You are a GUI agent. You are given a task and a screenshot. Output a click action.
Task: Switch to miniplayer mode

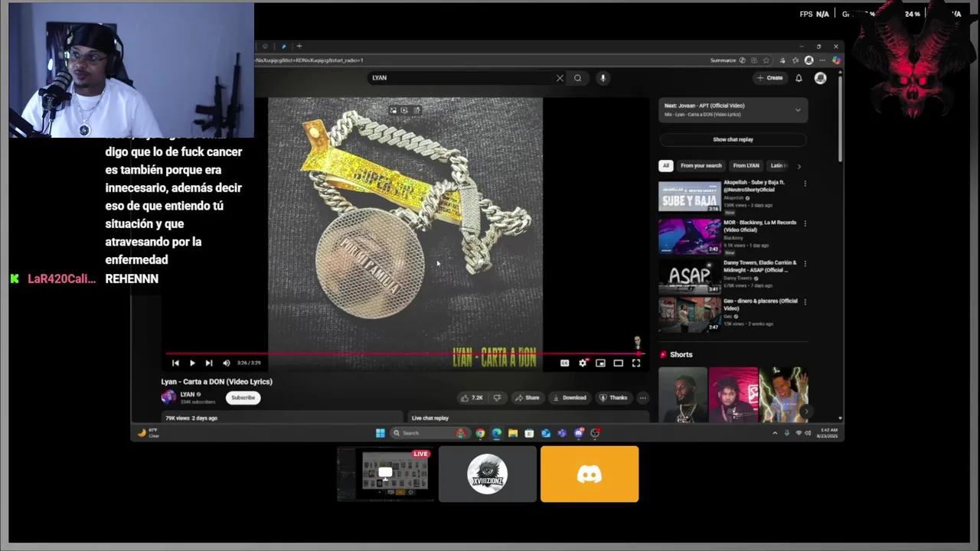[x=600, y=363]
